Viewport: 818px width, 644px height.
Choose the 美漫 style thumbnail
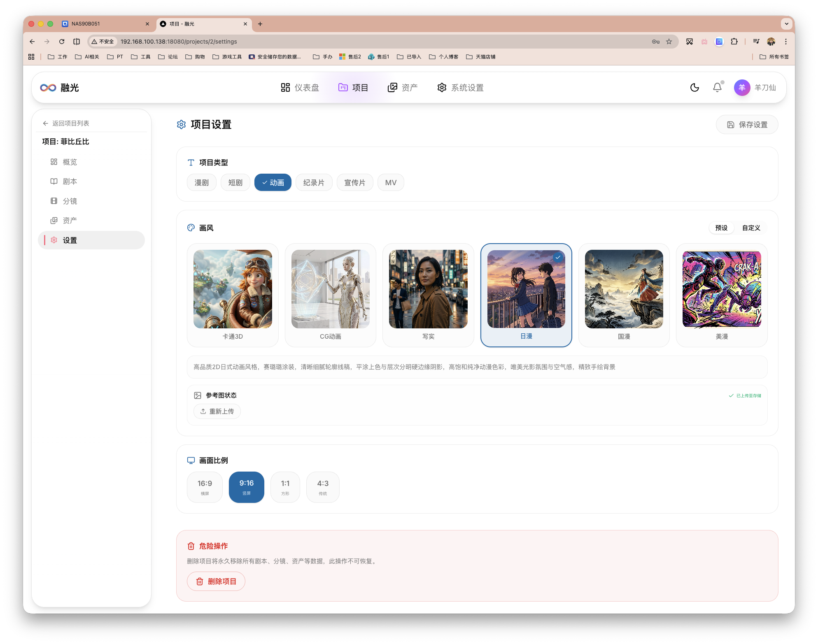[x=722, y=295]
